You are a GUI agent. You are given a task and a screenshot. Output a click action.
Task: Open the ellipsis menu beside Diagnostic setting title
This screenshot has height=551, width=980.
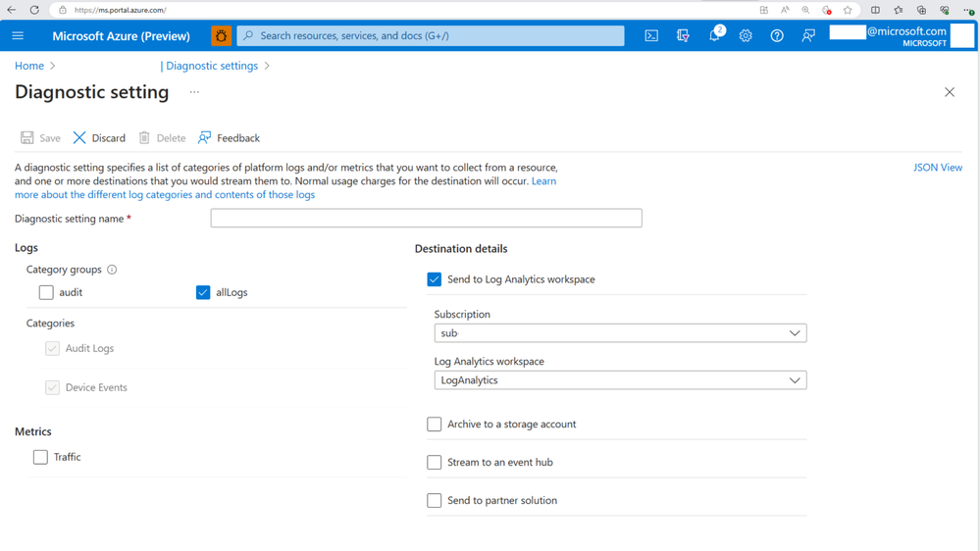click(x=194, y=92)
